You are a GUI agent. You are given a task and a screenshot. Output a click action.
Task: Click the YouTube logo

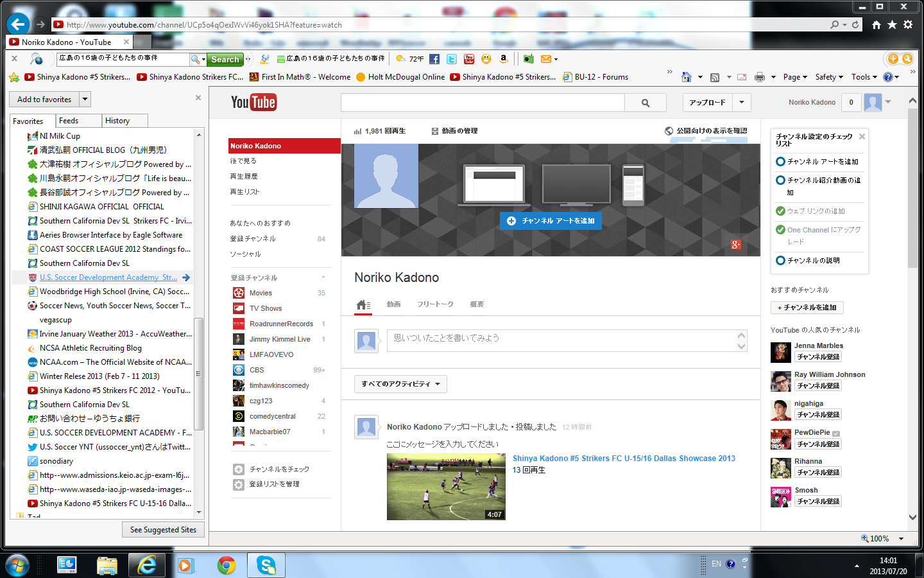click(x=253, y=102)
